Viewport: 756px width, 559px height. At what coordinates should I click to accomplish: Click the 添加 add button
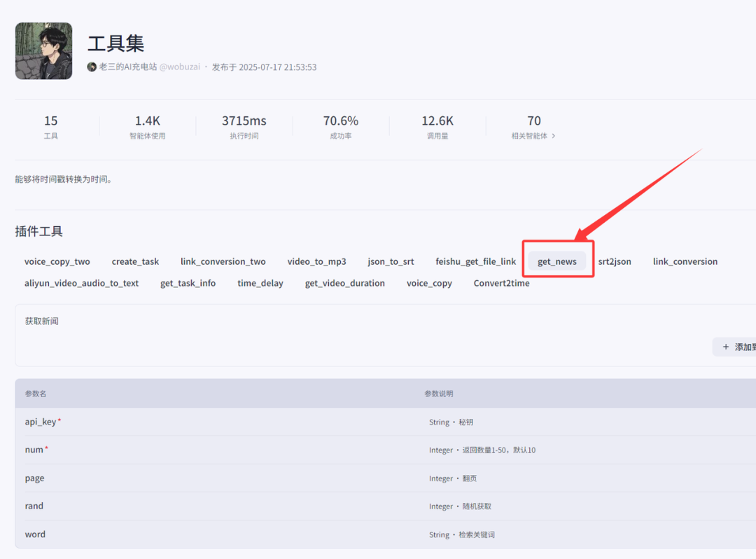click(734, 347)
